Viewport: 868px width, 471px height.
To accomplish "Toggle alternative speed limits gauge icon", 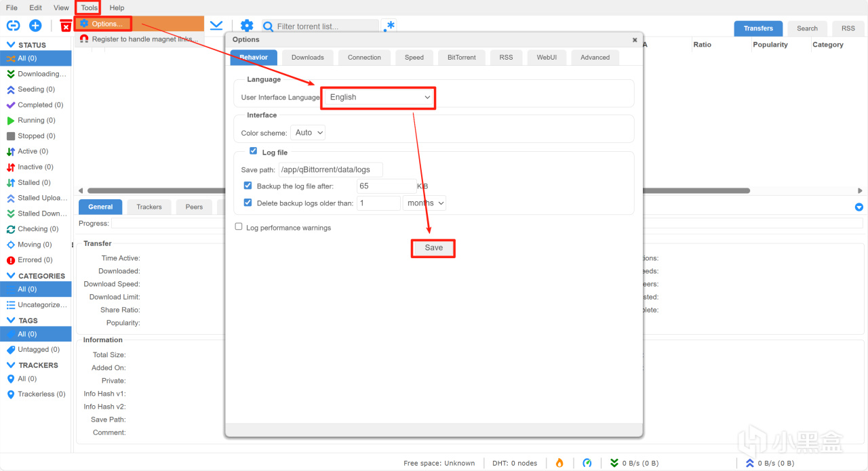I will (x=587, y=463).
